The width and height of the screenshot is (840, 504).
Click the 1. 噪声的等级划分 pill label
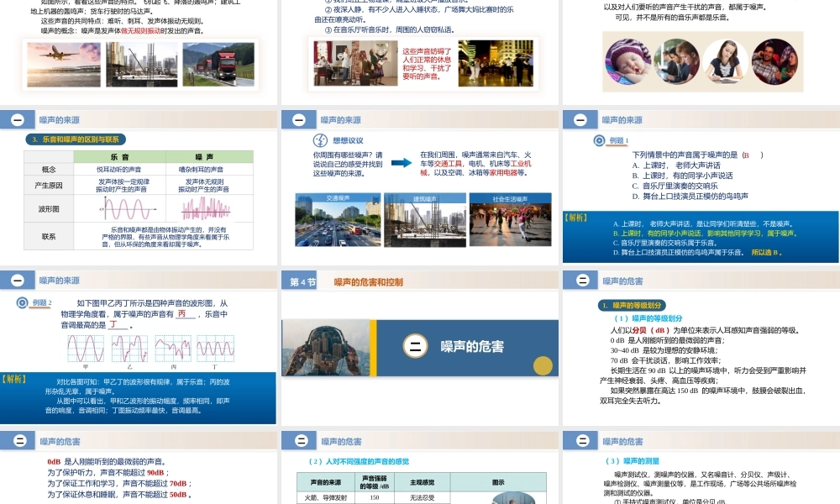coord(632,305)
